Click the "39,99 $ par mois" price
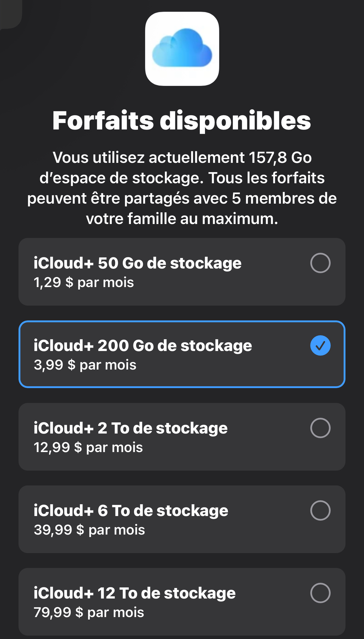Viewport: 364px width, 639px height. tap(89, 530)
